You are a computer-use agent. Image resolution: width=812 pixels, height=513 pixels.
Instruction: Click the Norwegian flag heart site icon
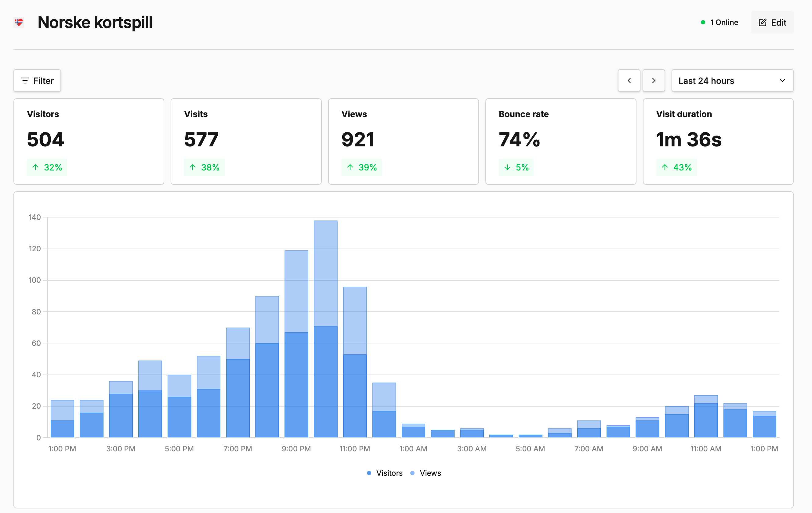coord(19,22)
